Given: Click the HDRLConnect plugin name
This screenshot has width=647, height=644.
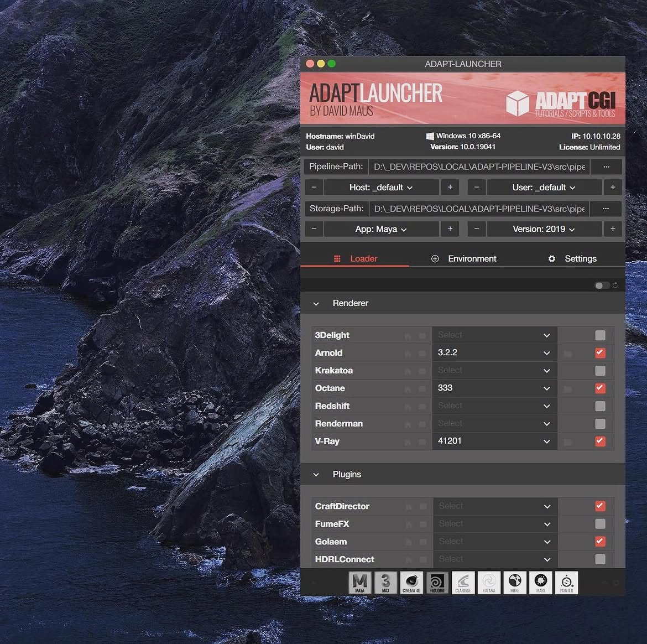Looking at the screenshot, I should pyautogui.click(x=345, y=559).
